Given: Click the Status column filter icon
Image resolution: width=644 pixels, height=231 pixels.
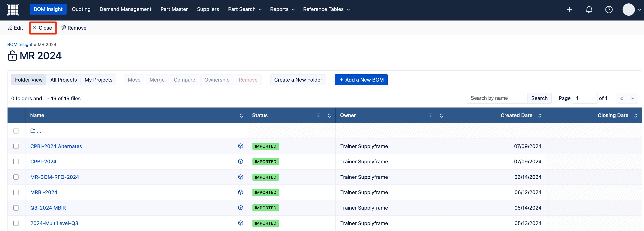Looking at the screenshot, I should point(318,115).
